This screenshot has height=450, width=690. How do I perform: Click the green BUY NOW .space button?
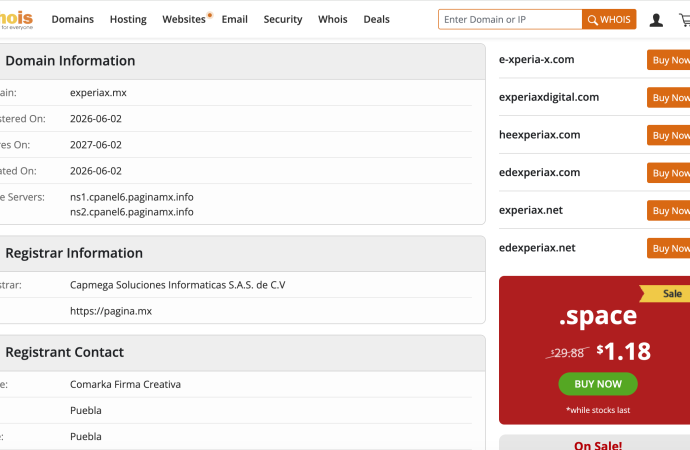click(598, 384)
